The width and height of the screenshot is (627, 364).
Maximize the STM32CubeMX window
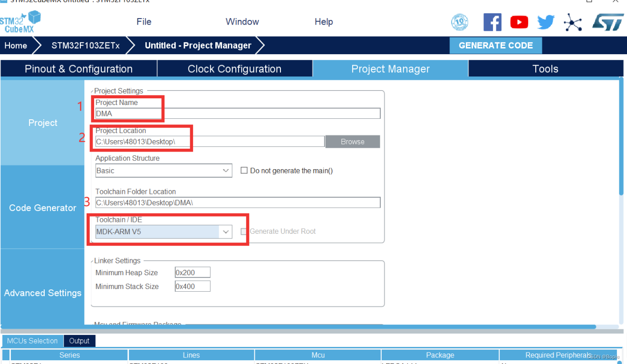point(589,1)
